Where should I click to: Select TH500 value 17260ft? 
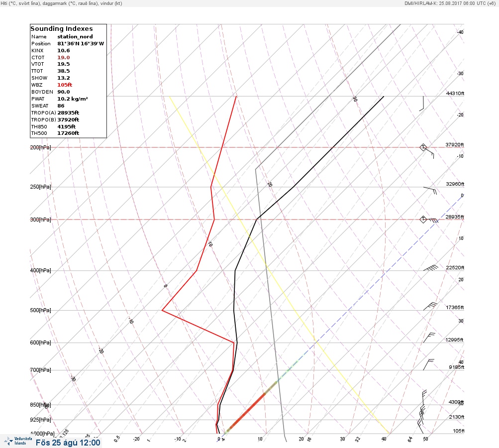click(x=68, y=133)
